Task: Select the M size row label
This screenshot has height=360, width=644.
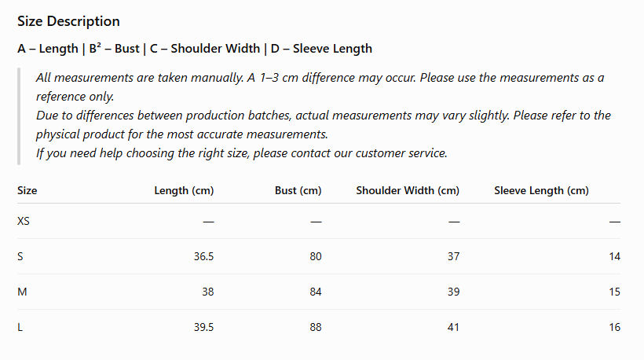Action: pos(22,292)
